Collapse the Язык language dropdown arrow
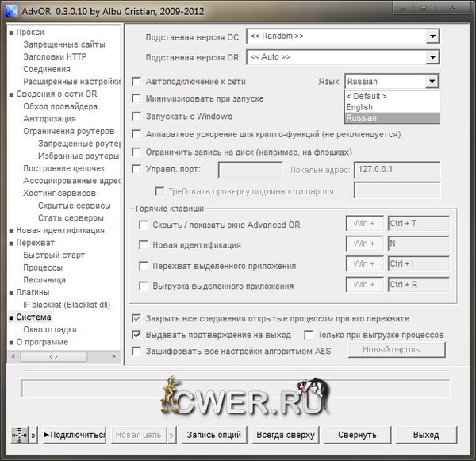This screenshot has width=476, height=461. (432, 82)
